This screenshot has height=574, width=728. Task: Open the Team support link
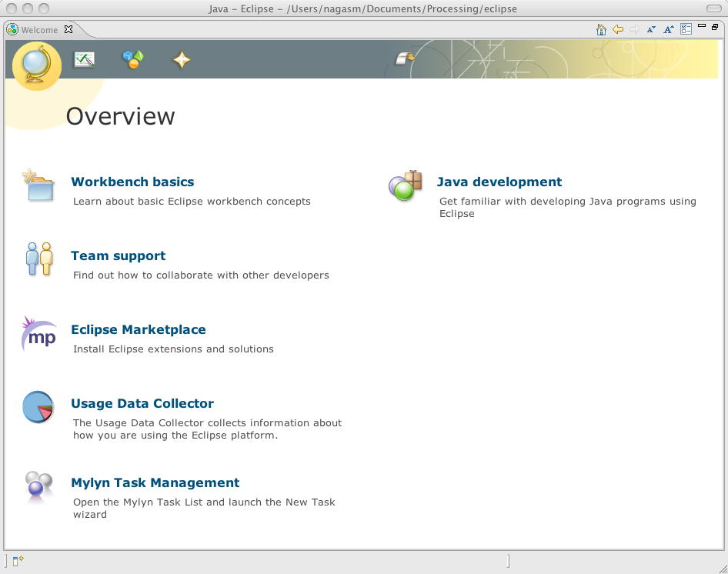118,256
